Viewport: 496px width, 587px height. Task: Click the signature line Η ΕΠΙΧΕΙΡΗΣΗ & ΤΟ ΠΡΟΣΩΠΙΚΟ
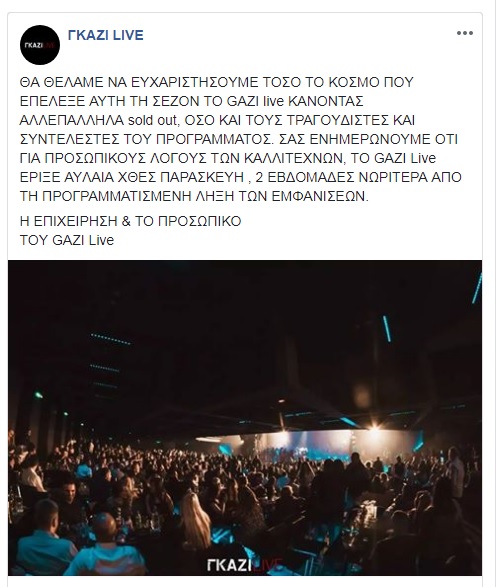tap(131, 221)
